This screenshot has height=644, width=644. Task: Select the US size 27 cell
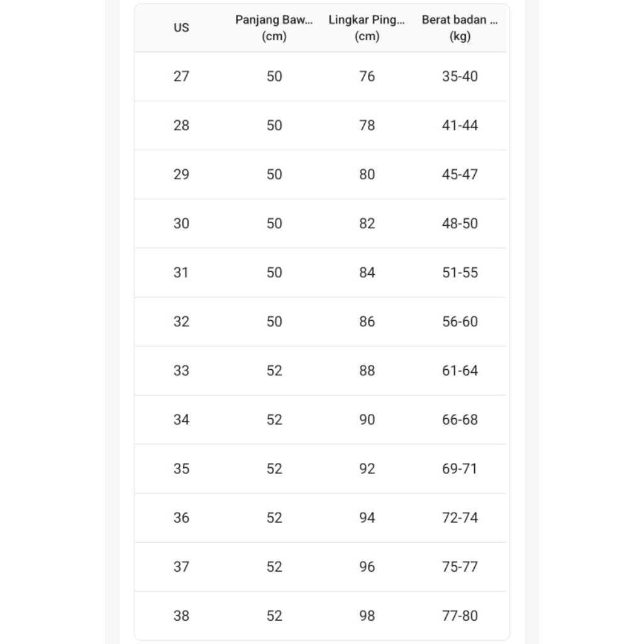(181, 76)
